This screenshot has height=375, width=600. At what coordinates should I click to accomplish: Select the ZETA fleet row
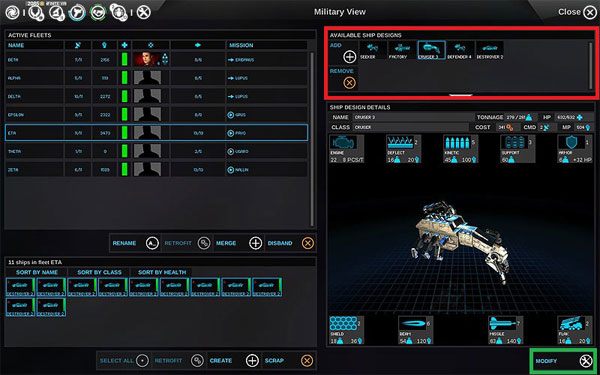[157, 170]
